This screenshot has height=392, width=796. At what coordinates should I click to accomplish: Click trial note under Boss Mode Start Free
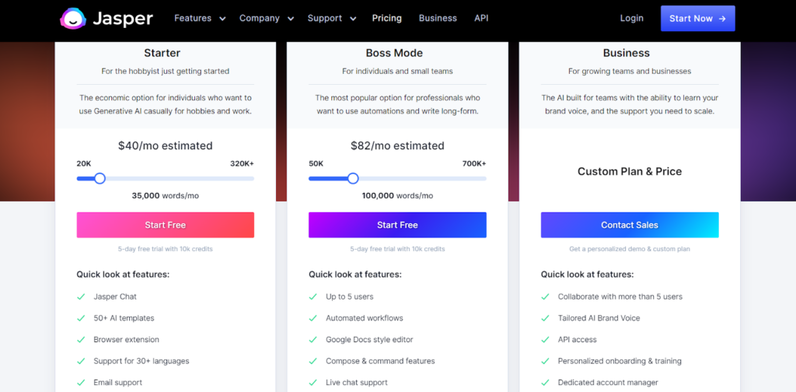pyautogui.click(x=397, y=249)
